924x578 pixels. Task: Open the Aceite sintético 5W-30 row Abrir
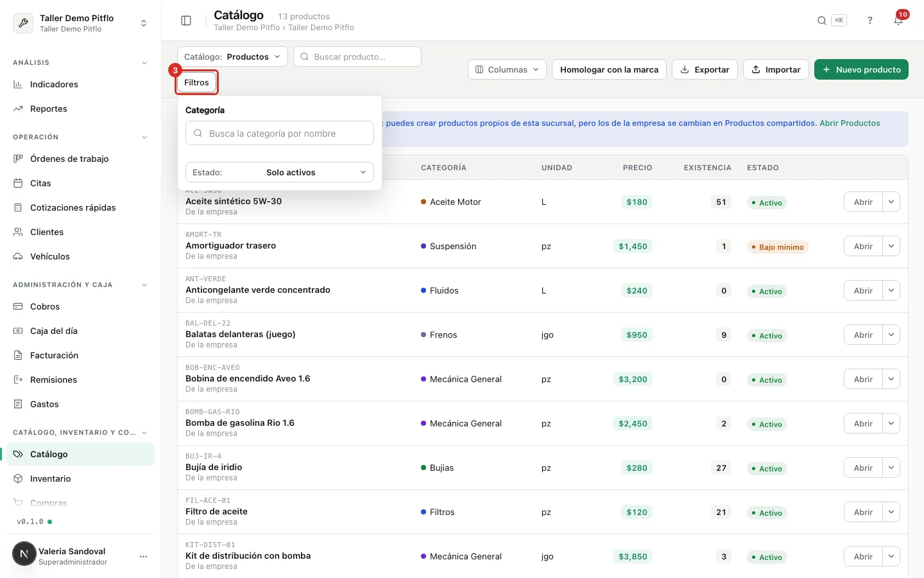point(863,202)
